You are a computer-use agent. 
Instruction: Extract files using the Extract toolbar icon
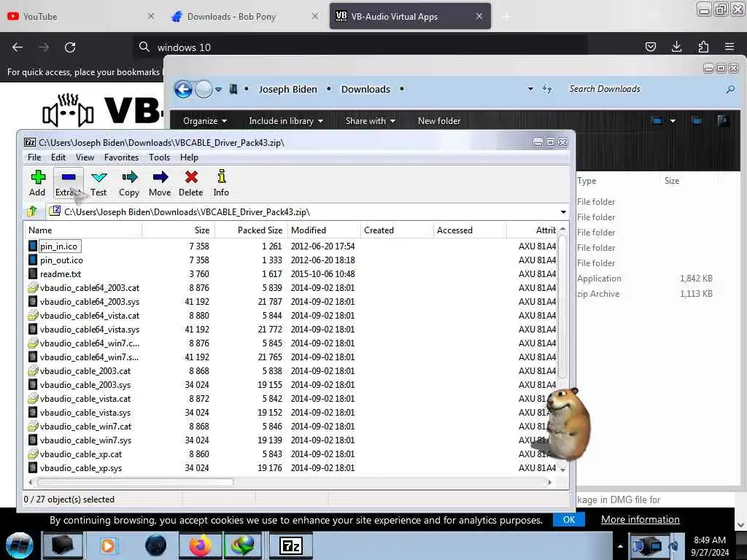click(68, 183)
